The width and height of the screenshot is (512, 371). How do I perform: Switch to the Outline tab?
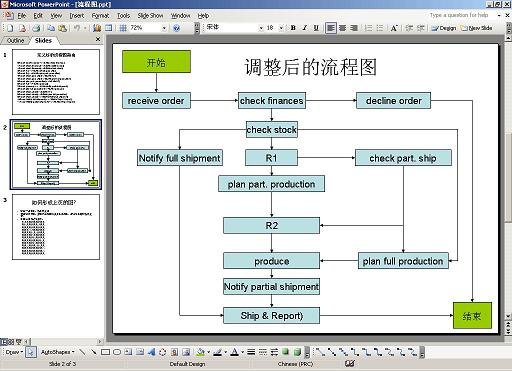click(16, 40)
